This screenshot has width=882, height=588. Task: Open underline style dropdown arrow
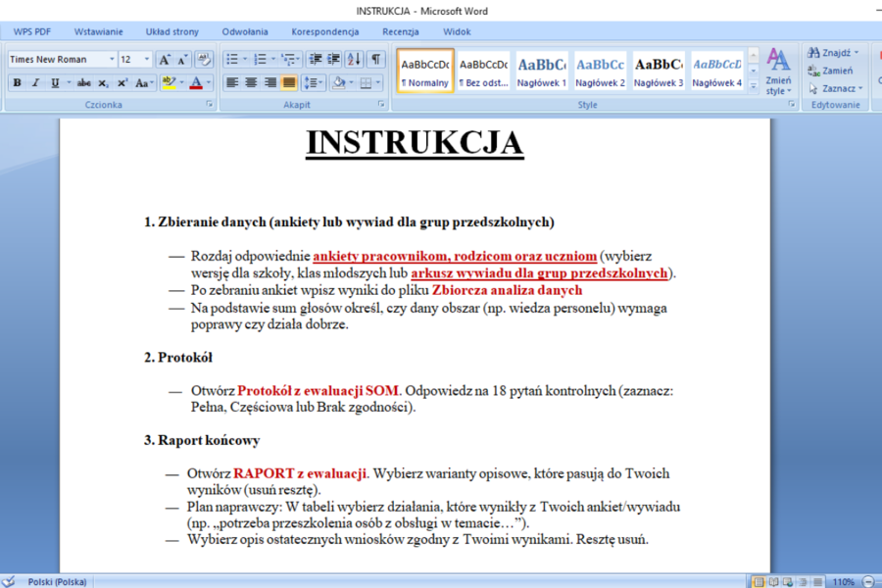point(69,82)
